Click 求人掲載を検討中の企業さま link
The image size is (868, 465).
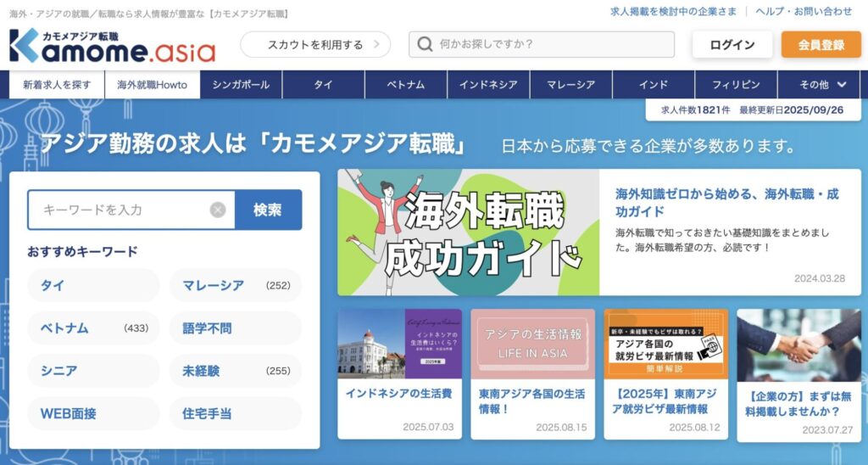click(x=674, y=11)
